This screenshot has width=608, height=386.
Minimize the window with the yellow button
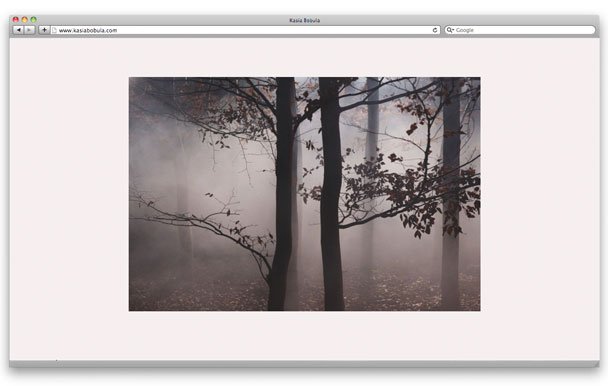click(24, 19)
